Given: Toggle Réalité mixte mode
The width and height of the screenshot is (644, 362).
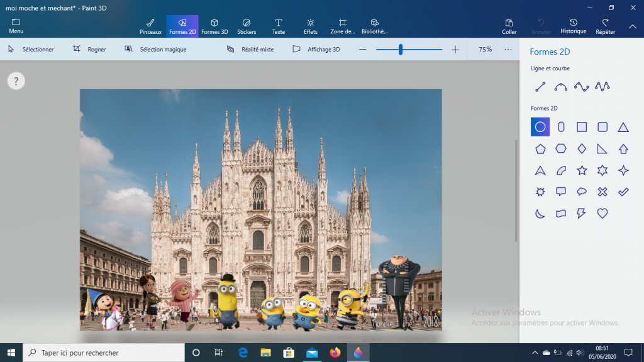Looking at the screenshot, I should (250, 49).
